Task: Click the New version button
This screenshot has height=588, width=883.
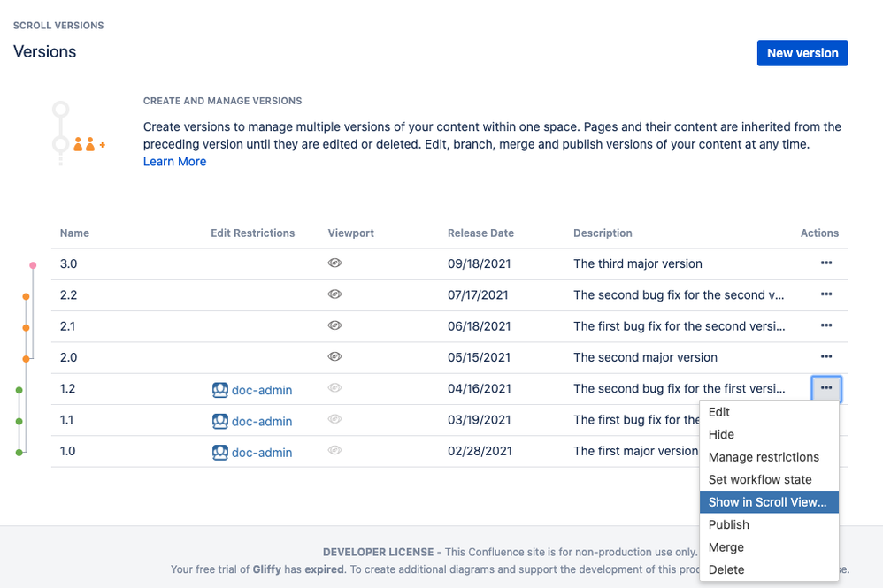Action: [x=802, y=53]
